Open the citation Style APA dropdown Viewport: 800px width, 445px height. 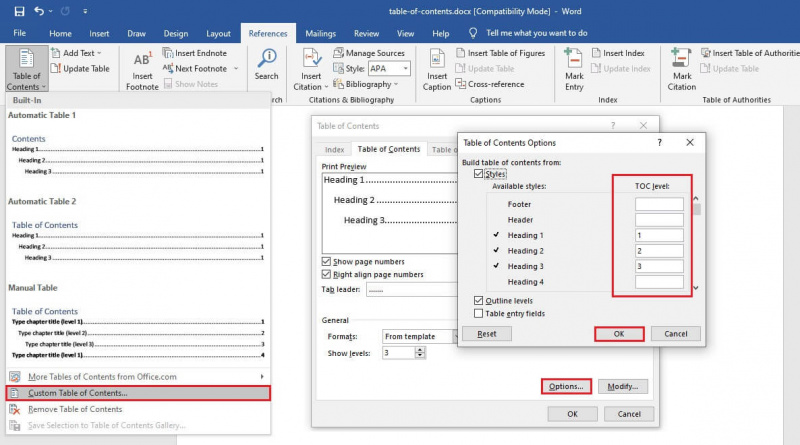coord(406,68)
